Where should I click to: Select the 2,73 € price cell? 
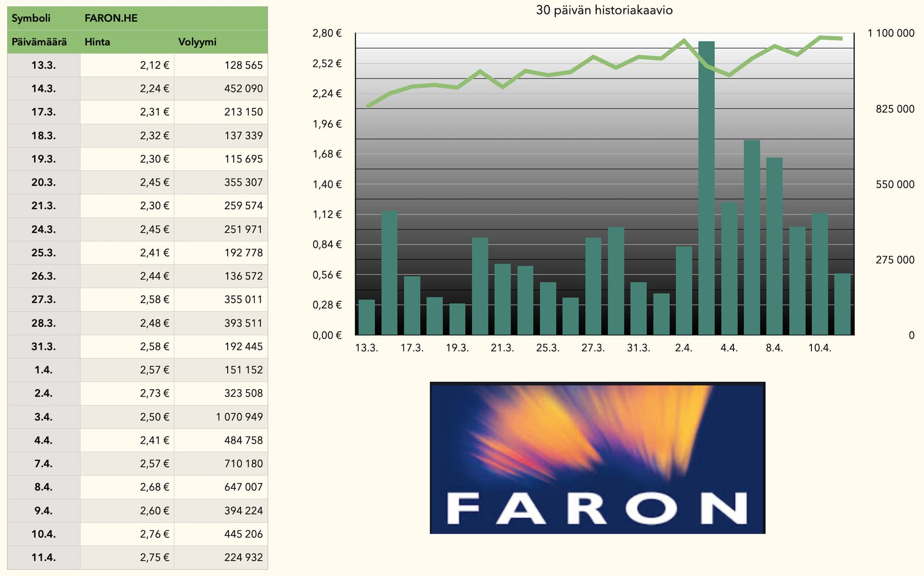tap(154, 393)
